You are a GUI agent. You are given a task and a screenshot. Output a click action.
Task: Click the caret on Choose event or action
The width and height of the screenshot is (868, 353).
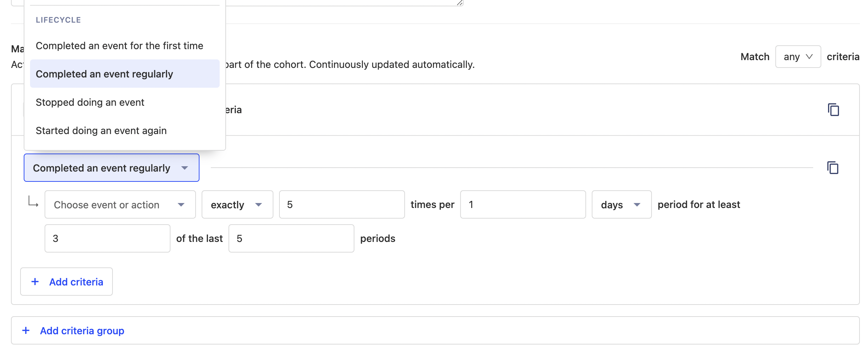[182, 204]
